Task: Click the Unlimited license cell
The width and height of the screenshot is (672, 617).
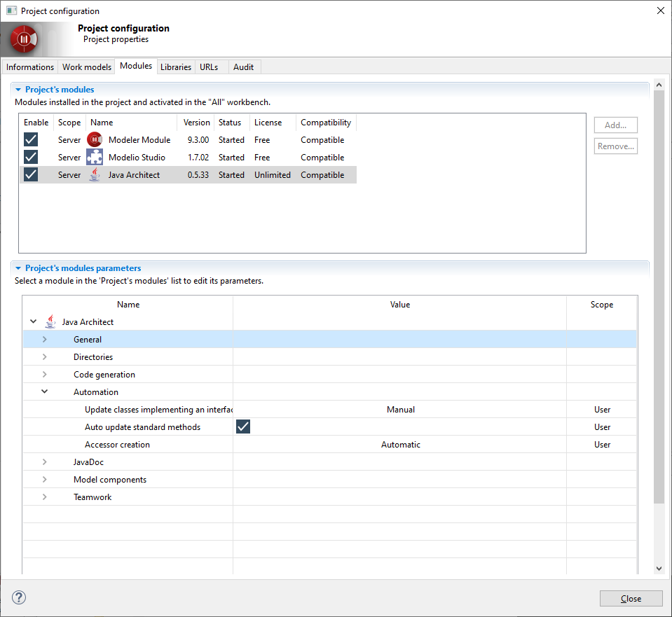Action: tap(272, 175)
